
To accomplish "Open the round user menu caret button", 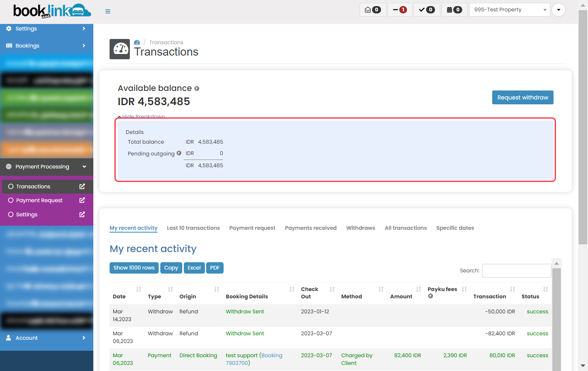I will [x=558, y=10].
